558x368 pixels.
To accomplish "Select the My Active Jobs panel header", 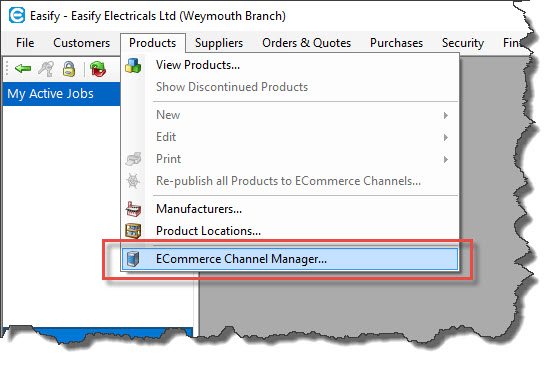I will (62, 94).
